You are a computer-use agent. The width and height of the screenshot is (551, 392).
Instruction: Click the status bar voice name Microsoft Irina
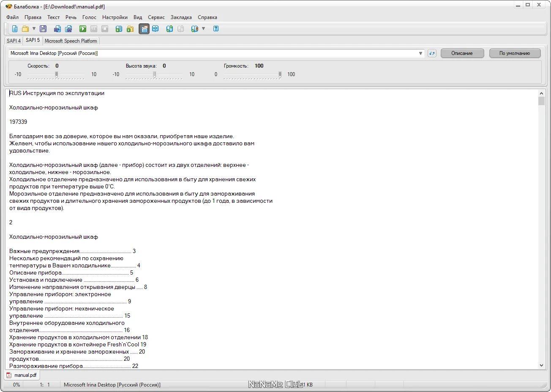[x=112, y=385]
